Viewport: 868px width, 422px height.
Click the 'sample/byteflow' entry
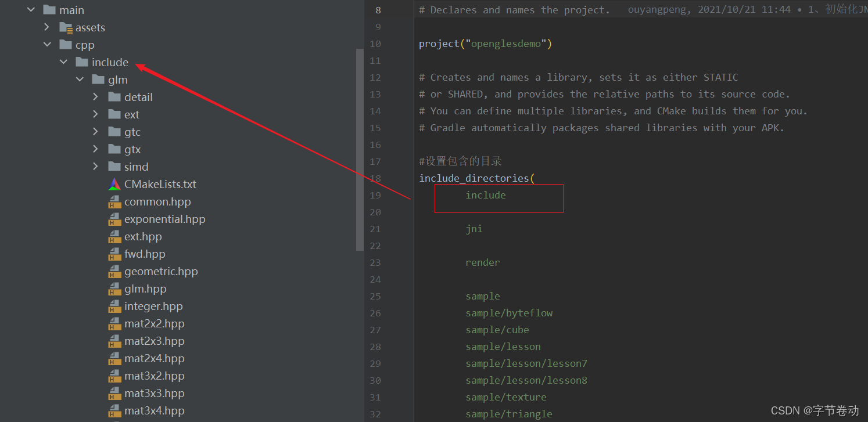(x=509, y=313)
